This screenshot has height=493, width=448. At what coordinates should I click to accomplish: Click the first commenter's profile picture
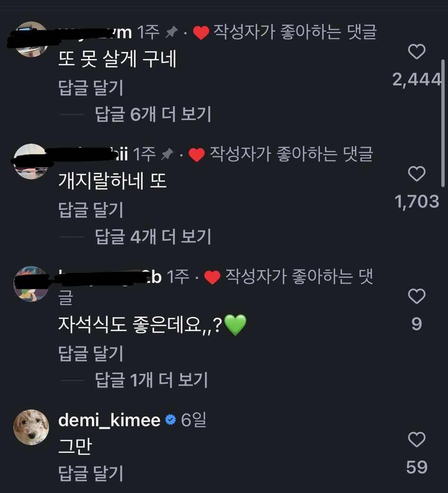(x=31, y=39)
